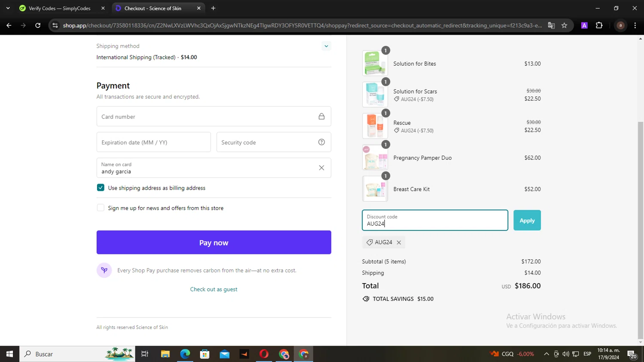Screen dimensions: 644x362
Task: Click the Card number field
Action: click(x=214, y=116)
